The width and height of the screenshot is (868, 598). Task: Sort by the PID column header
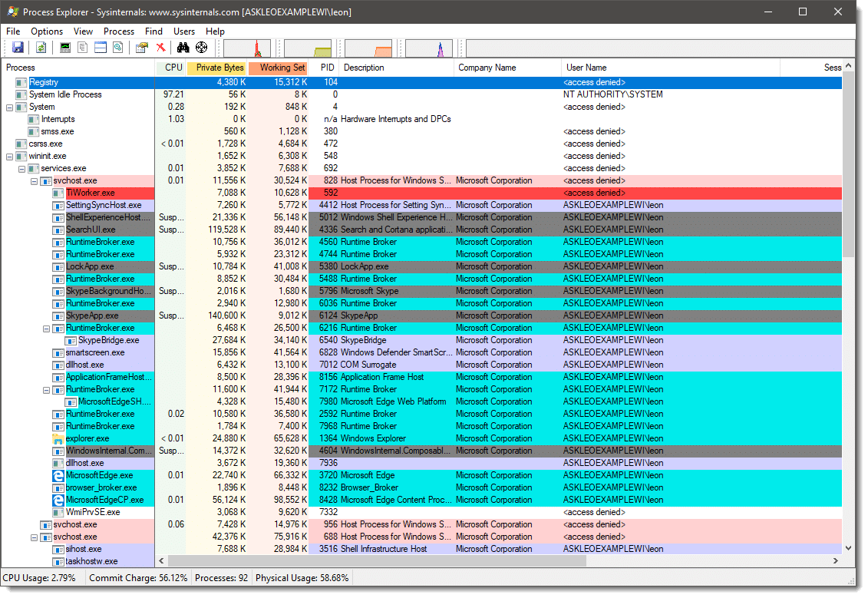tap(325, 68)
